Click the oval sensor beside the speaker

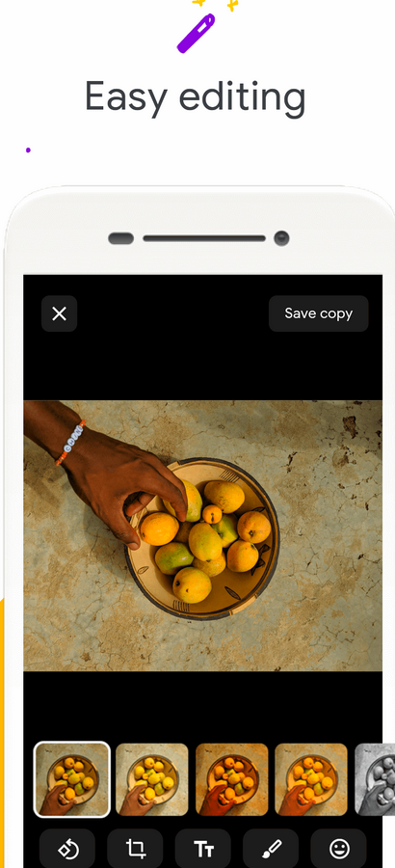coord(120,238)
